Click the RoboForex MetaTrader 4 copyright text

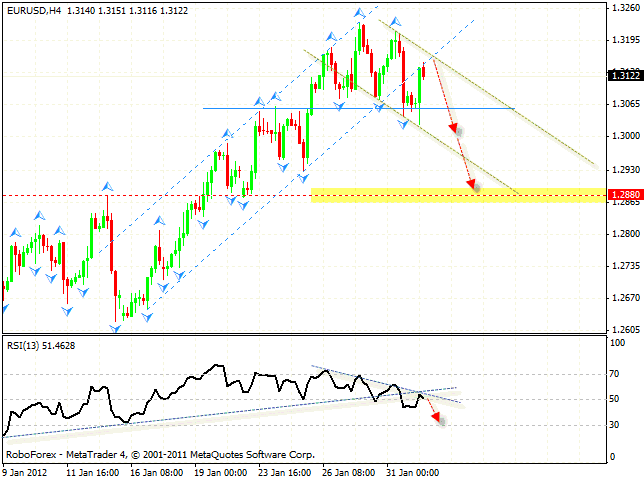160,454
